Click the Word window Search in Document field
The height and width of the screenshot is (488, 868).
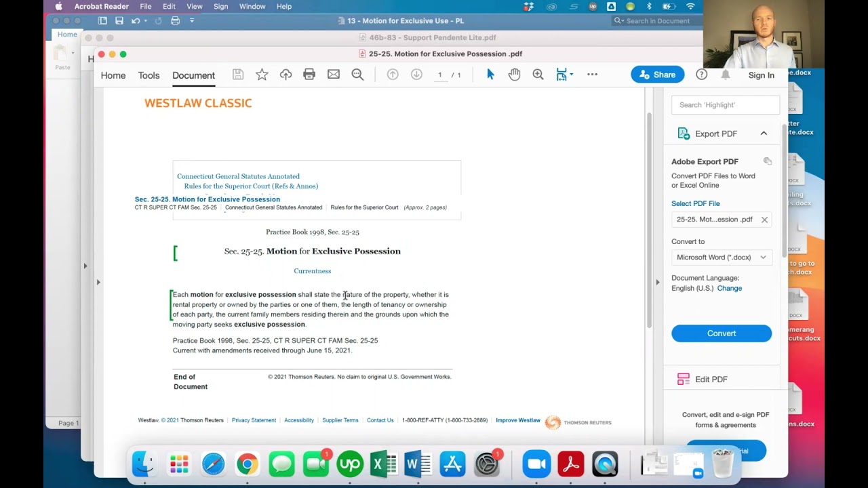coord(656,21)
